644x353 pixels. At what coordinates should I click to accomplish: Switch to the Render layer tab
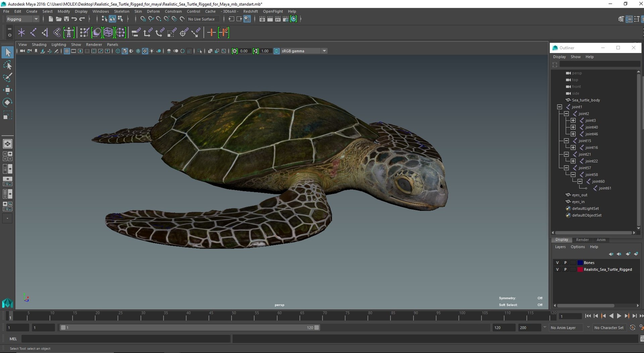point(582,240)
